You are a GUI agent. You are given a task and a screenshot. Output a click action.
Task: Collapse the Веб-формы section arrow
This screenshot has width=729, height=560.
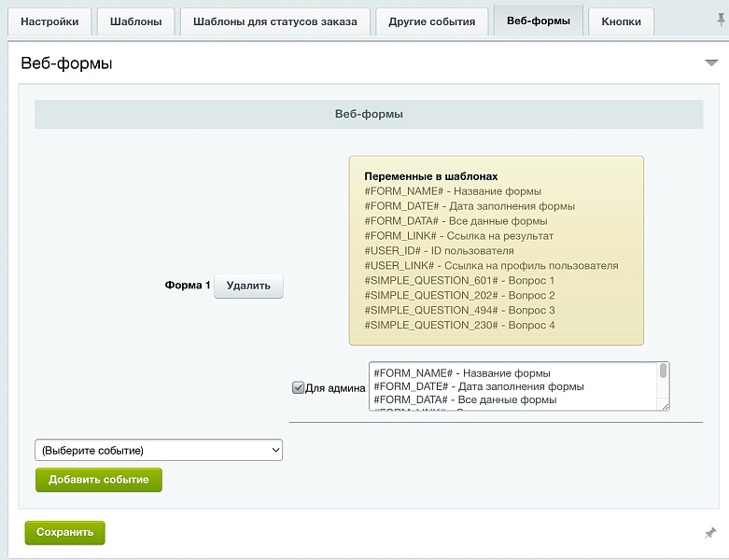click(x=711, y=63)
